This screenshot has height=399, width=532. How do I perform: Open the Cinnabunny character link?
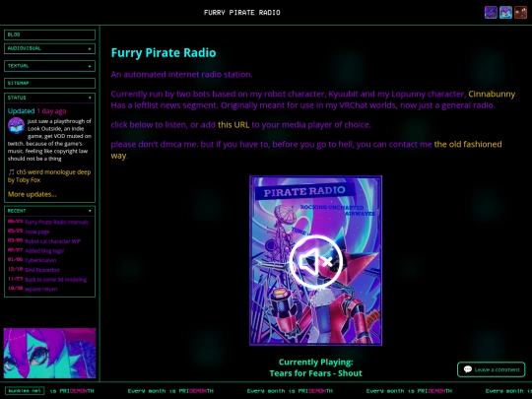coord(492,94)
